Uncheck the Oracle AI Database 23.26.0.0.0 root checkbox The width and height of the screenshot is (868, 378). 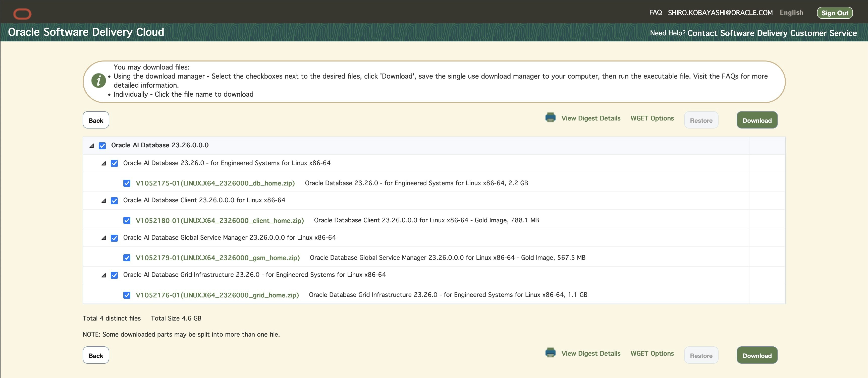click(102, 146)
